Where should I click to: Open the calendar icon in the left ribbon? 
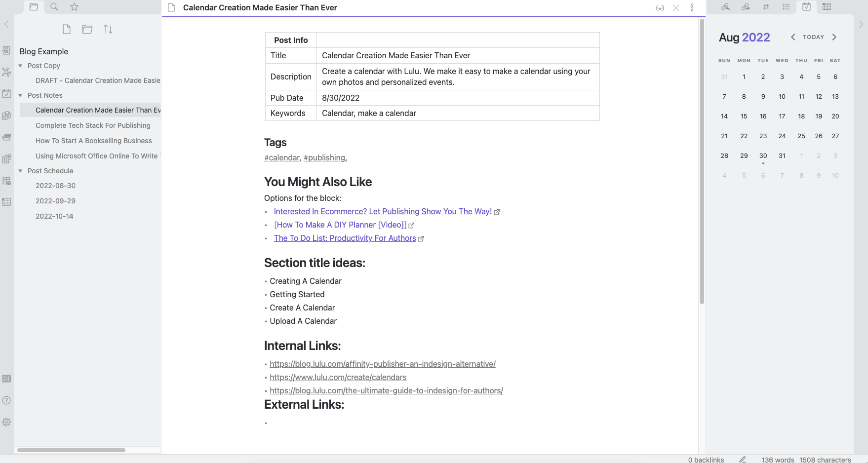click(x=6, y=94)
